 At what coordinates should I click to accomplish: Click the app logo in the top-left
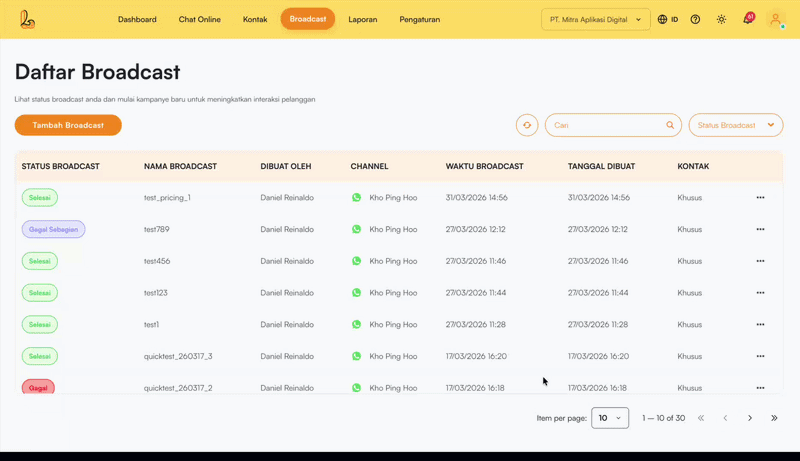point(27,19)
